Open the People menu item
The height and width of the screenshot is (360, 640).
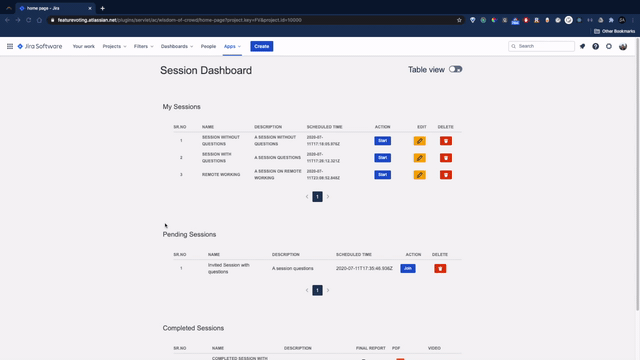click(208, 47)
